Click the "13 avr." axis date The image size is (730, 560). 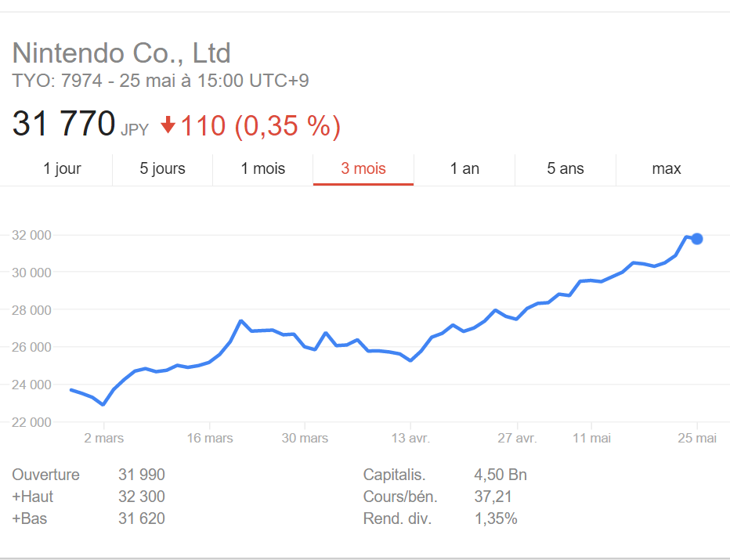pos(410,438)
